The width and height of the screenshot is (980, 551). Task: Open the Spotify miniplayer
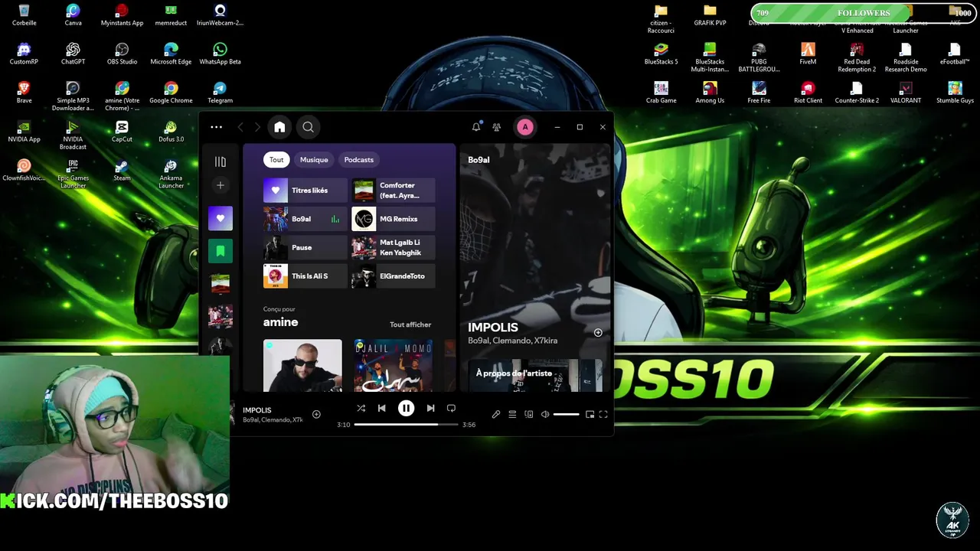(590, 415)
